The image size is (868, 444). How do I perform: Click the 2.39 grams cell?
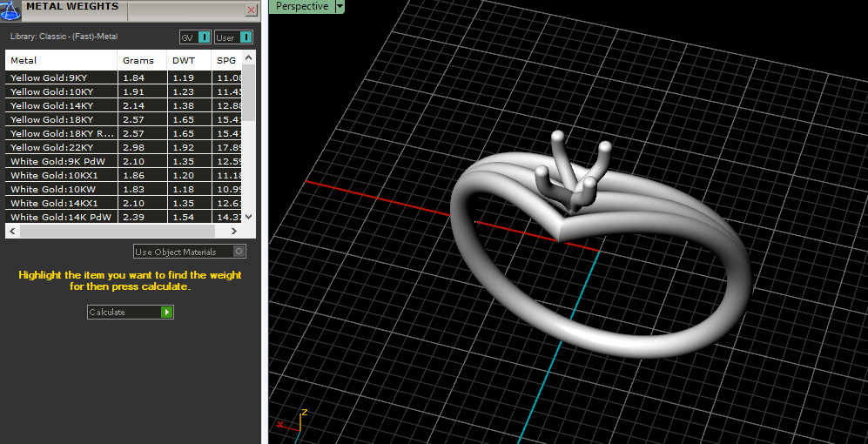[x=142, y=217]
